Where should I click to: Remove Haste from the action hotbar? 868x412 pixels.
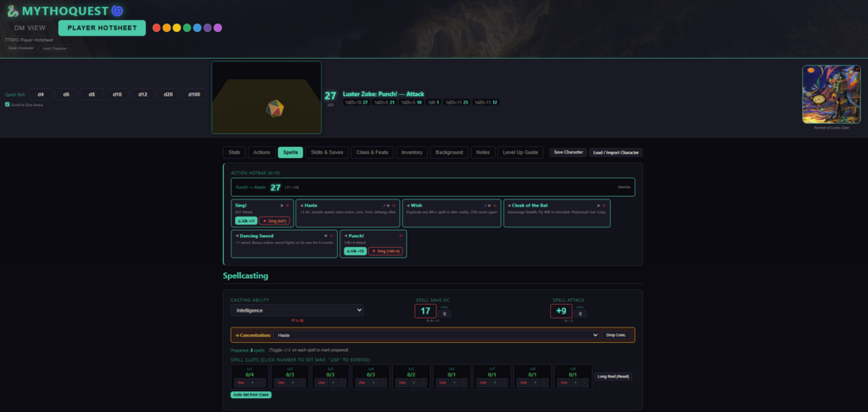(x=394, y=206)
